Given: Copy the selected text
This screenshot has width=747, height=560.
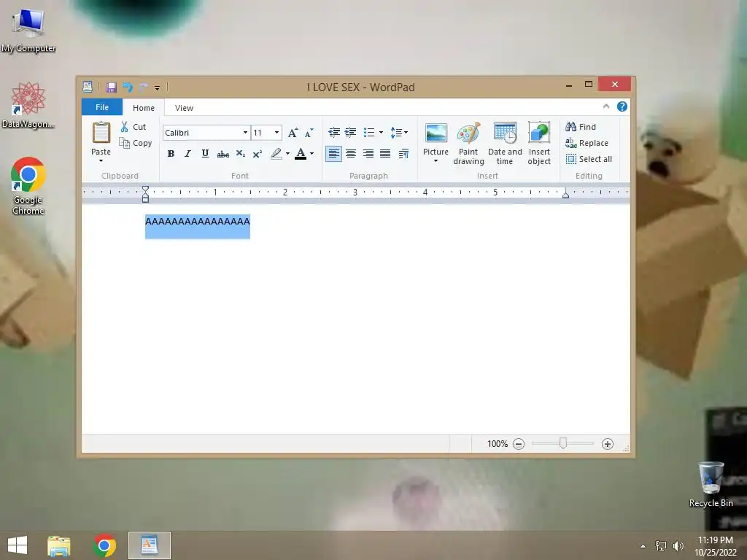Looking at the screenshot, I should point(135,143).
